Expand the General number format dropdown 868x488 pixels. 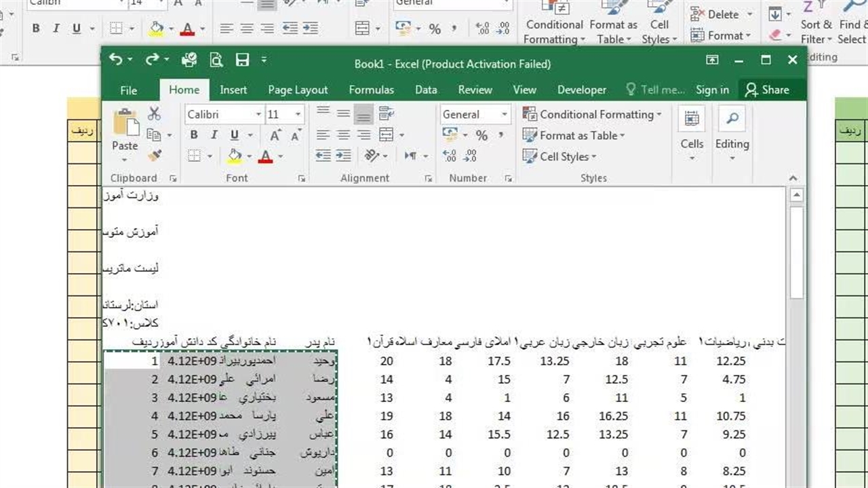[504, 115]
